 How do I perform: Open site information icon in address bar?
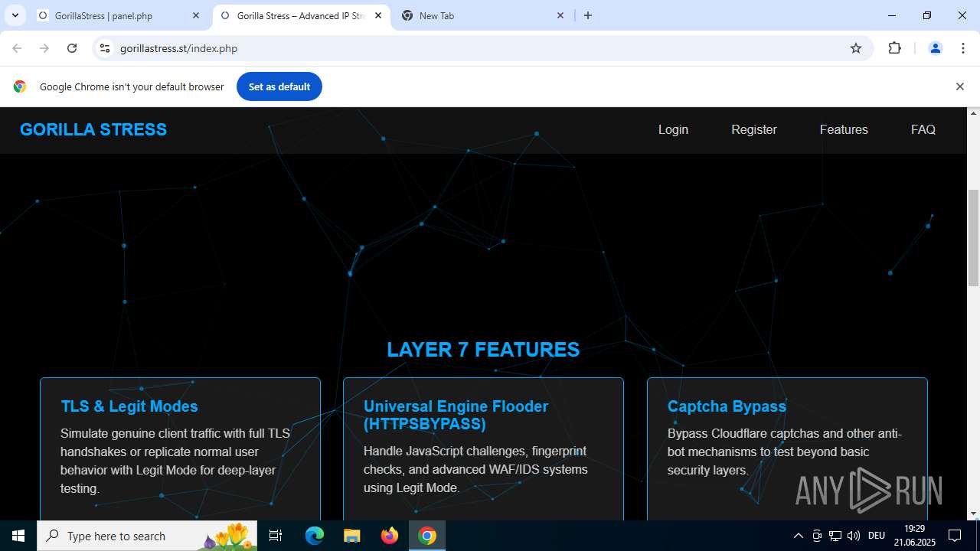105,48
